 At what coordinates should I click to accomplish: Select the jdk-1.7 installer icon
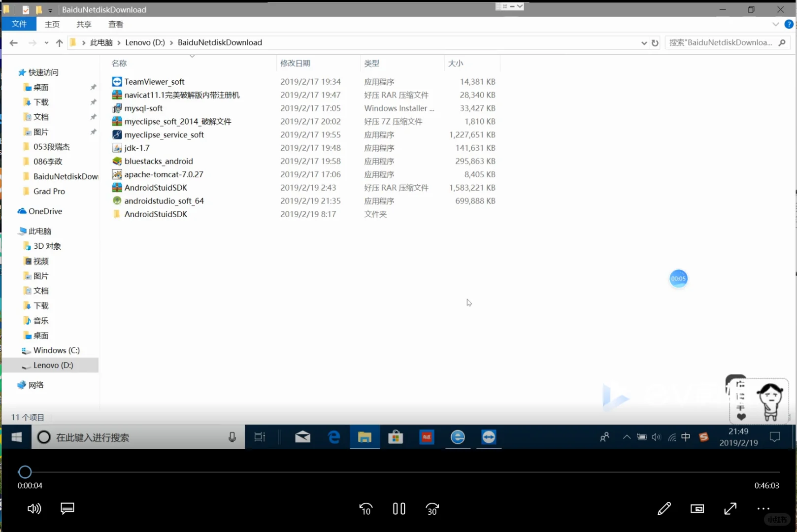coord(117,148)
